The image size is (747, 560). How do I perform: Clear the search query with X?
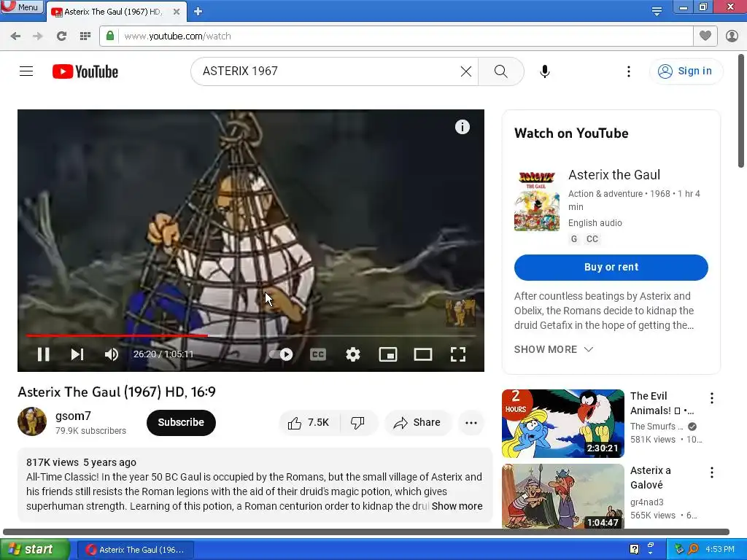pyautogui.click(x=466, y=71)
